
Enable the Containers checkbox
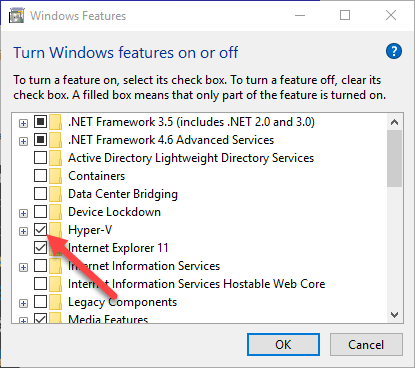pos(40,176)
